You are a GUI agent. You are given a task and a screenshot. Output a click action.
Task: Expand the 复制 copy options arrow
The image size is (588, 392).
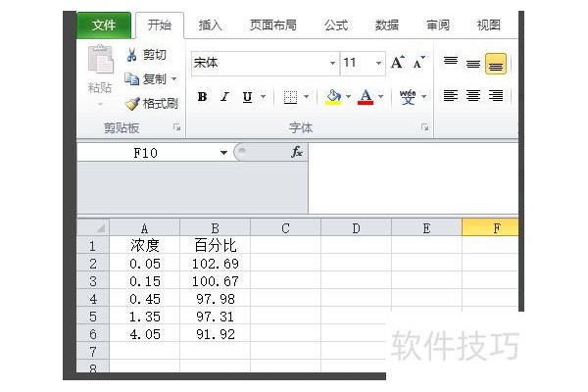click(174, 79)
